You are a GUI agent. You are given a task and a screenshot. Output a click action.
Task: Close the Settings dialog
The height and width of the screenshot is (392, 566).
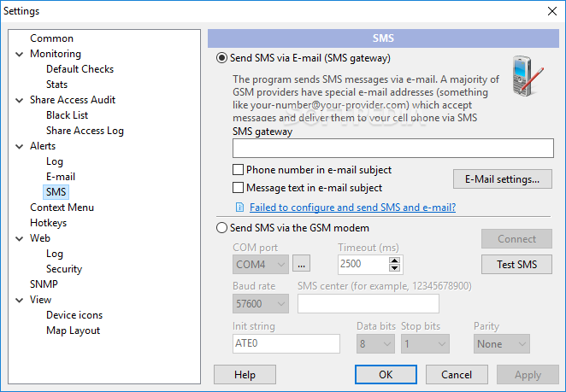click(x=552, y=11)
